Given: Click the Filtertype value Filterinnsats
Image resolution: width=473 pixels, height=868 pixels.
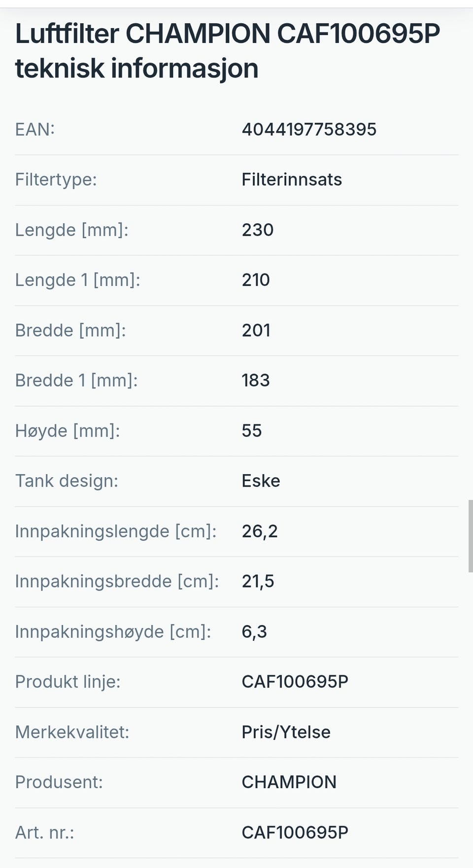Looking at the screenshot, I should point(292,180).
